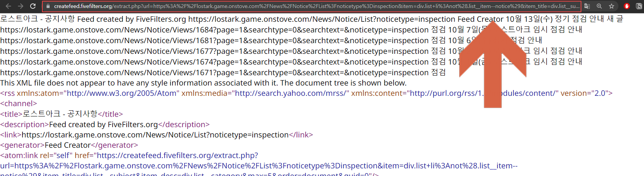Open the Google Translate page icon
Viewport: 644px width, 176px height.
point(587,6)
